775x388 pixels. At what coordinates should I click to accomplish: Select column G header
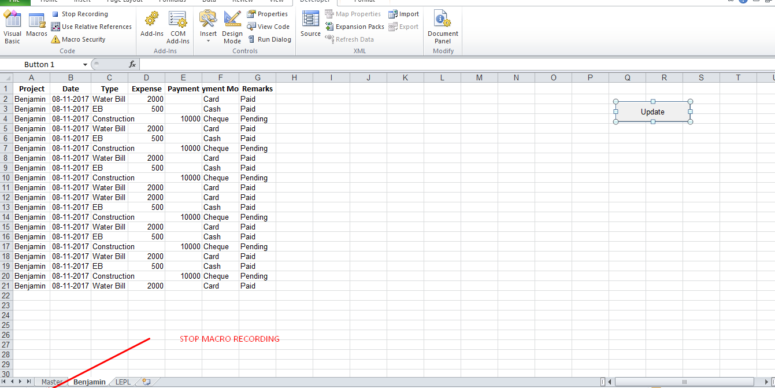point(257,78)
